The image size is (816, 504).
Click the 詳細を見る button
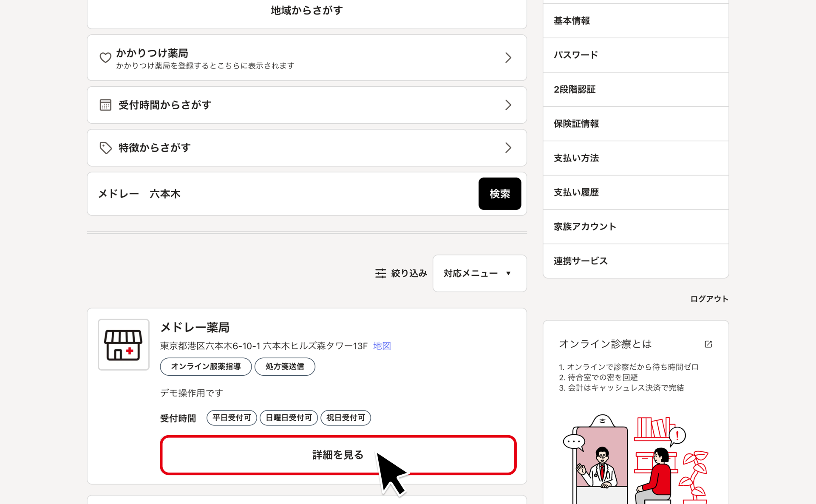tap(338, 455)
